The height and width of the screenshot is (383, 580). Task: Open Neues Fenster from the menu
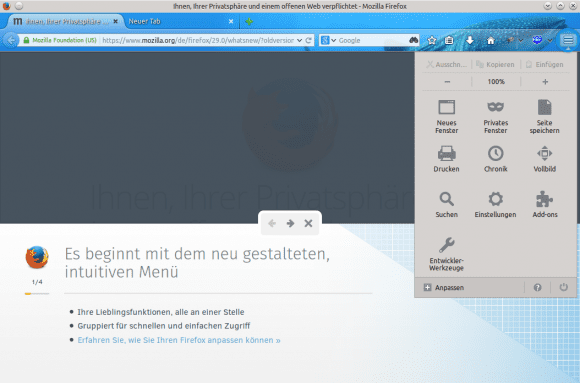coord(446,117)
